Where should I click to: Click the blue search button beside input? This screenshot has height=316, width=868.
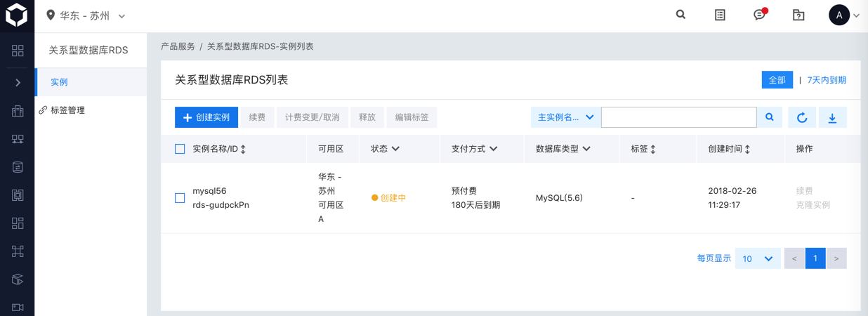(x=770, y=117)
